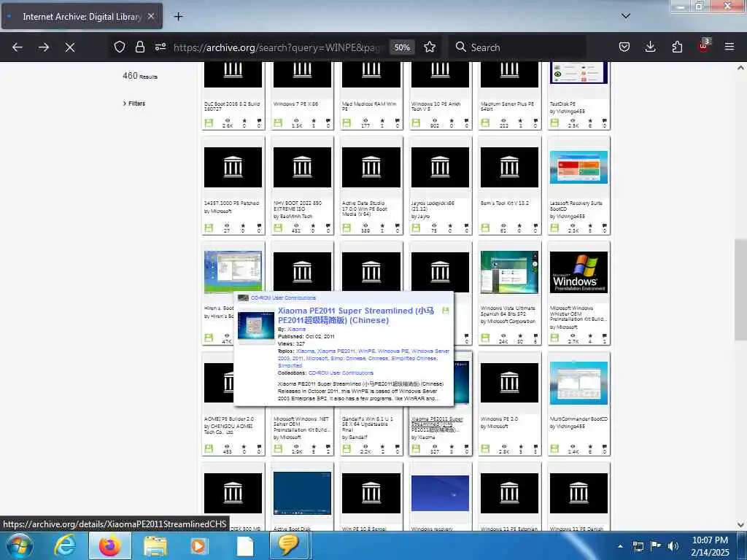The height and width of the screenshot is (560, 747).
Task: Click software media icon on Windows PE 2.0 card
Action: pyautogui.click(x=485, y=448)
